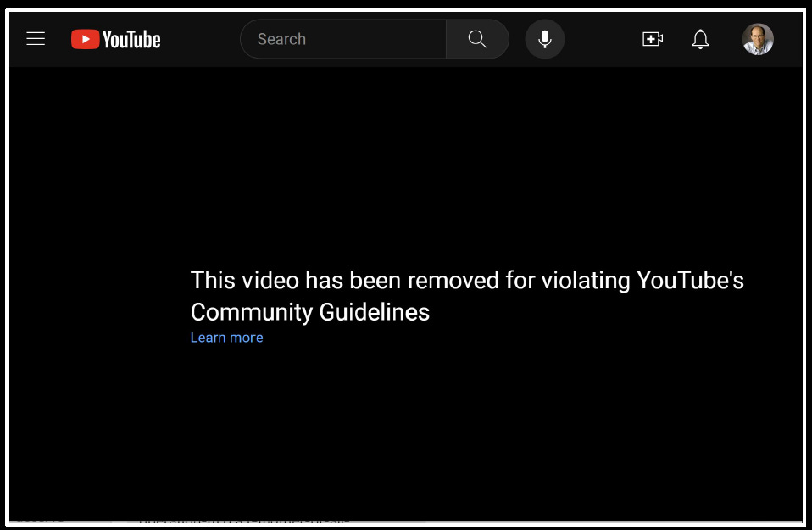This screenshot has width=812, height=530.
Task: Open the account profile avatar menu
Action: click(758, 39)
